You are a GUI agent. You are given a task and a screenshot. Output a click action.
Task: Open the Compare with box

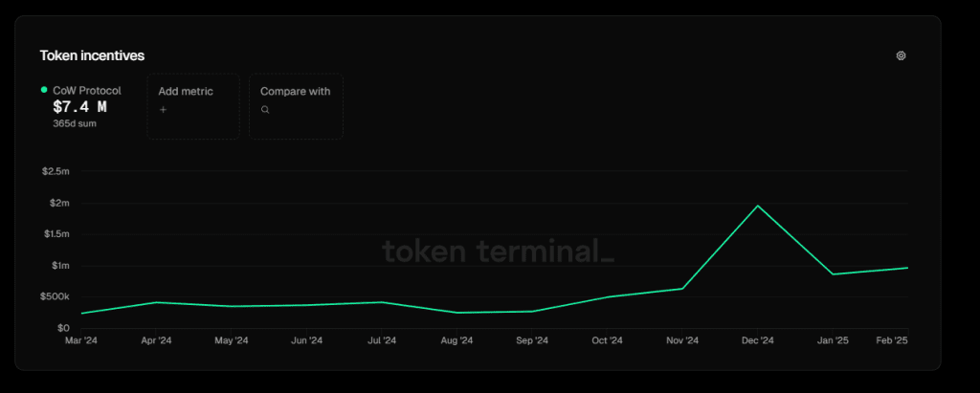pos(297,105)
